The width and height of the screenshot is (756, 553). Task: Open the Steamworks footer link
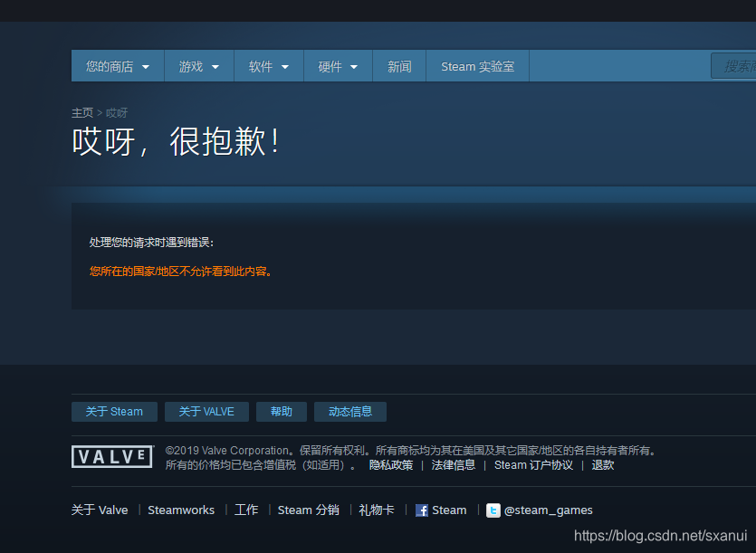[x=181, y=510]
